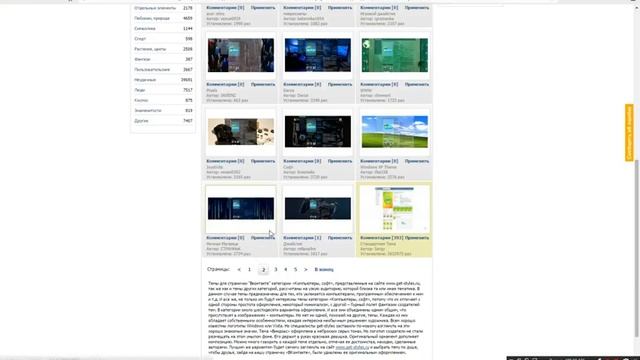Open Комментарии for the joystick theme
This screenshot has height=360, width=640.
[302, 238]
